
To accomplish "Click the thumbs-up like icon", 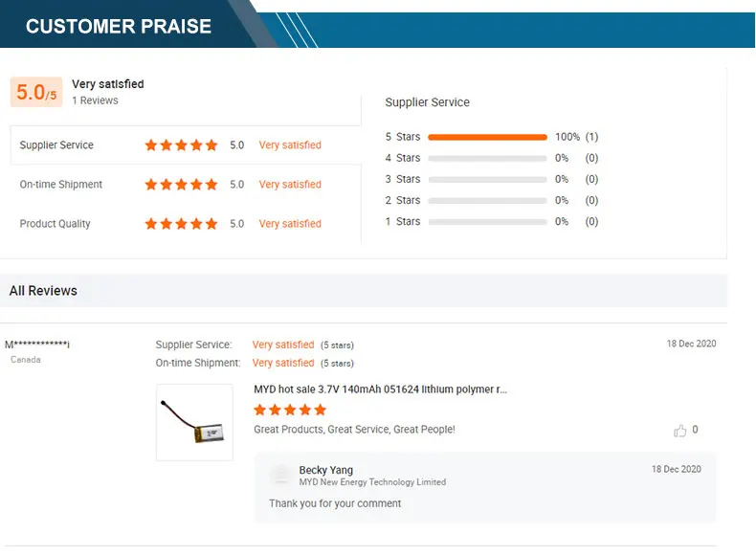I will [680, 431].
